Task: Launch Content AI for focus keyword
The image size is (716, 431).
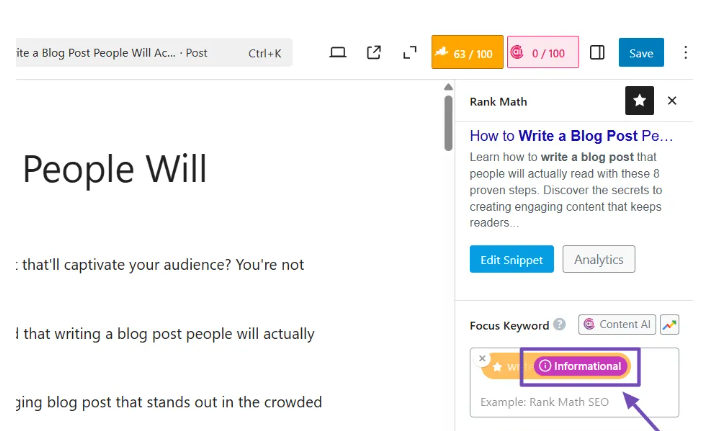Action: click(617, 325)
